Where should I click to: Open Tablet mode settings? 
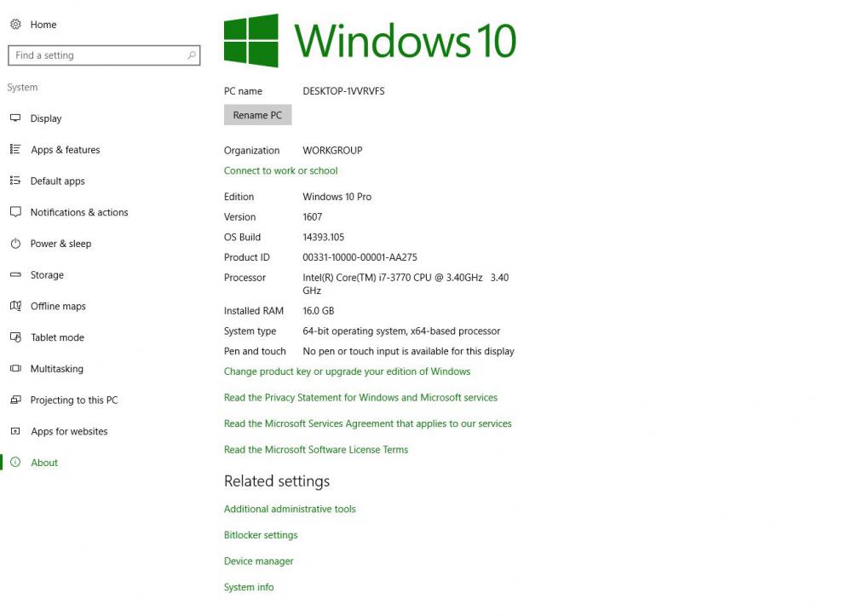click(x=57, y=337)
